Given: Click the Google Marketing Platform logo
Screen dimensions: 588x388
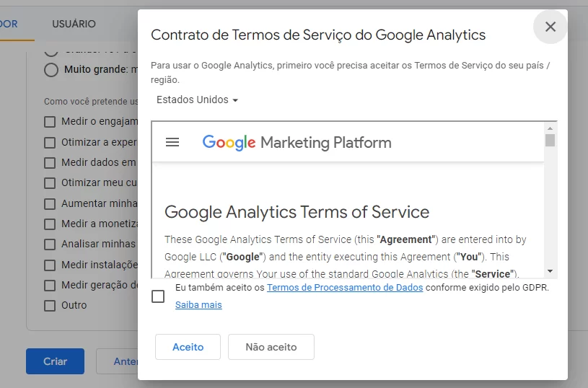Looking at the screenshot, I should click(x=297, y=143).
